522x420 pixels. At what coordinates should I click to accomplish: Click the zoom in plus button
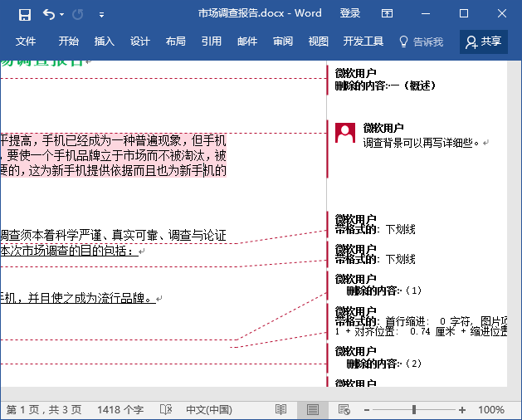[x=462, y=410]
